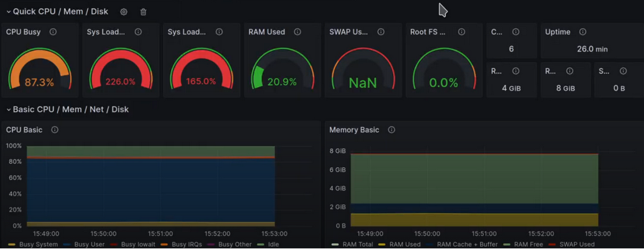Screen dimensions: 644x249
Task: Open the Uptime panel title menu
Action: pos(558,32)
